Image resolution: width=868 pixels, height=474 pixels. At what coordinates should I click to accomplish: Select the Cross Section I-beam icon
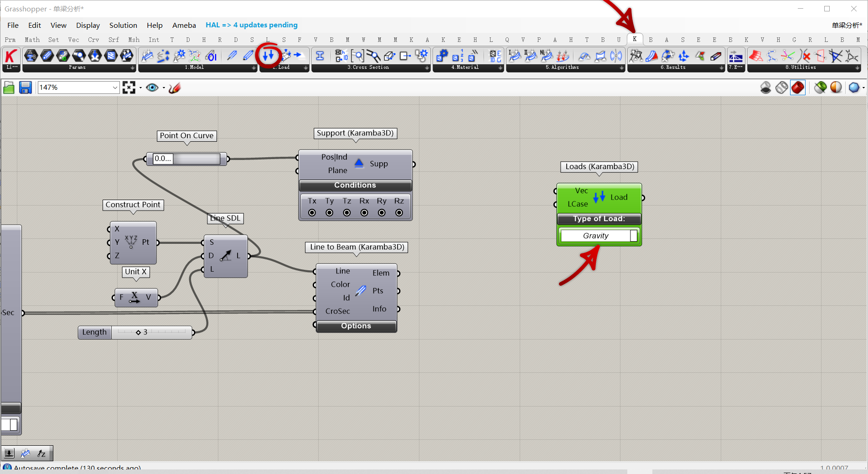pos(320,56)
